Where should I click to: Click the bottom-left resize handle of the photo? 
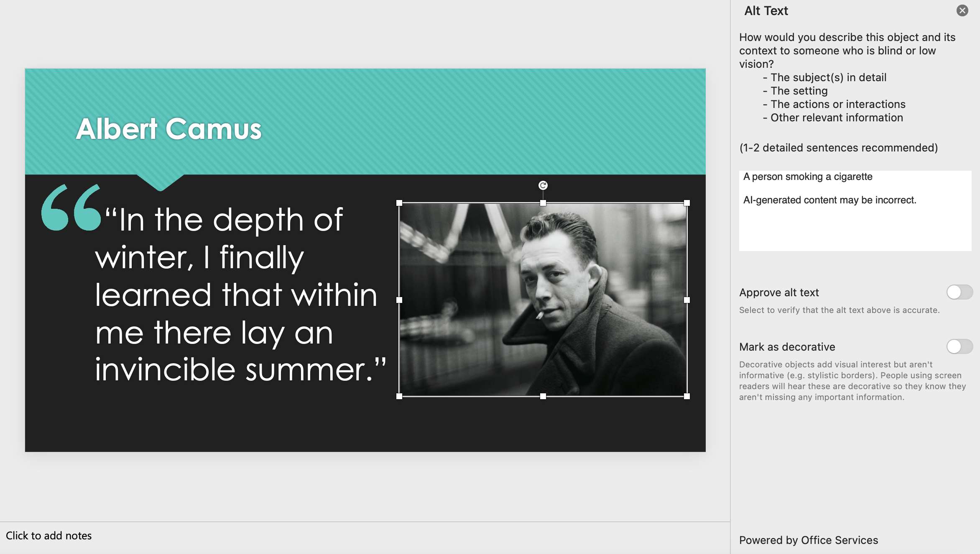399,396
